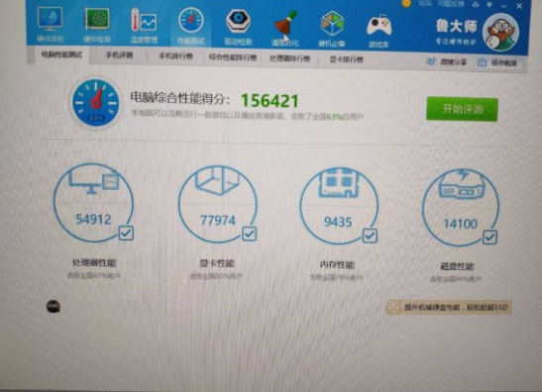Click the processor score 54912
542x392 pixels.
point(93,219)
